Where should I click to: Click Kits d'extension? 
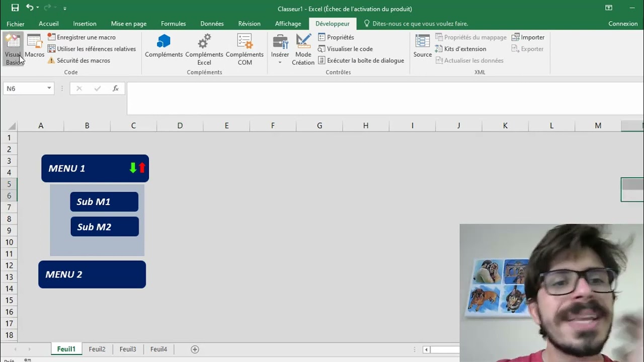coord(460,49)
